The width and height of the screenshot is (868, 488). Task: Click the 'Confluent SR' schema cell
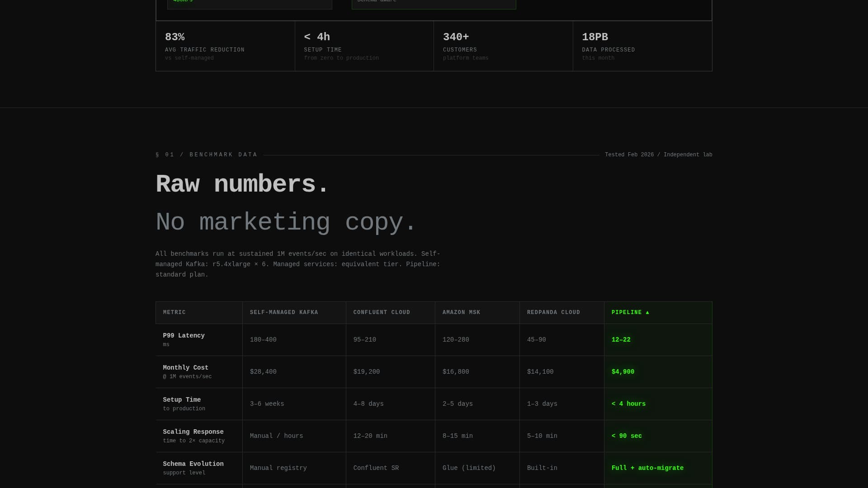coord(391,468)
